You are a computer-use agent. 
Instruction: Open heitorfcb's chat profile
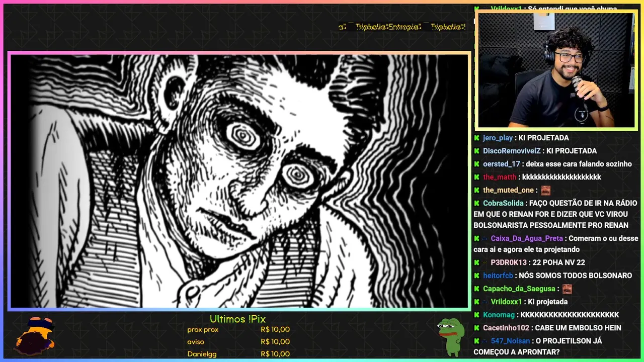pos(498,276)
